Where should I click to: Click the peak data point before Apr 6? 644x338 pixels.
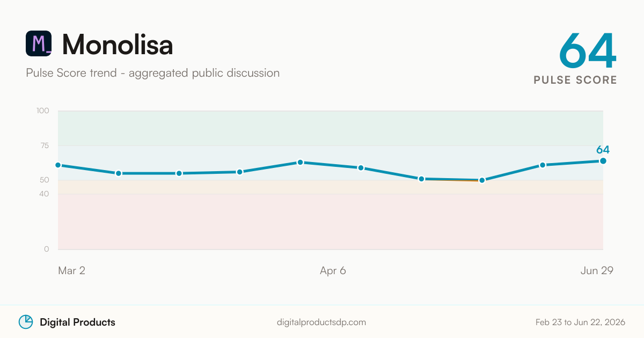pos(301,162)
